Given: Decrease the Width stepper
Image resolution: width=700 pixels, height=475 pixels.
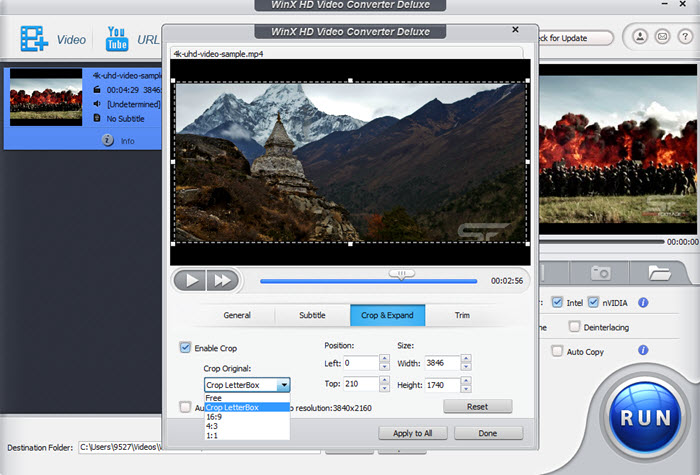Looking at the screenshot, I should click(466, 367).
